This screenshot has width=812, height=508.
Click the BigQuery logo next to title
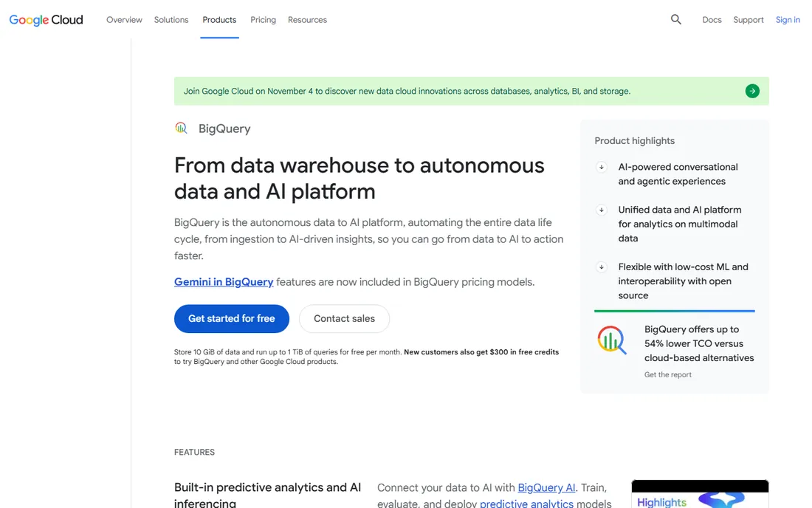pyautogui.click(x=181, y=128)
